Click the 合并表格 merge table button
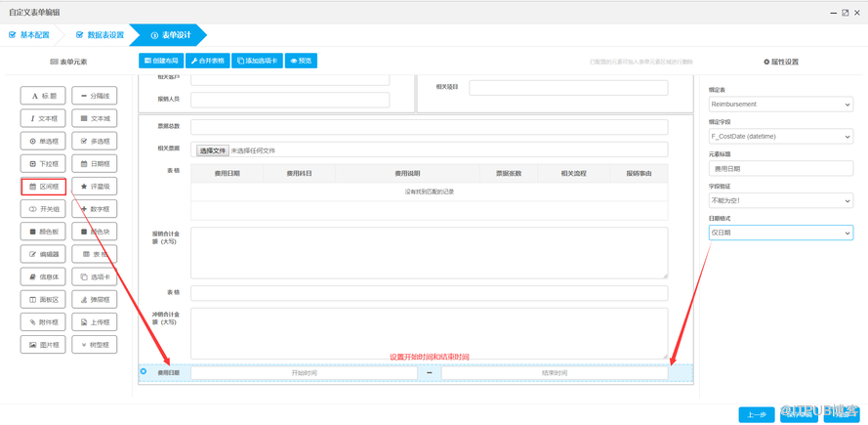 coord(207,61)
